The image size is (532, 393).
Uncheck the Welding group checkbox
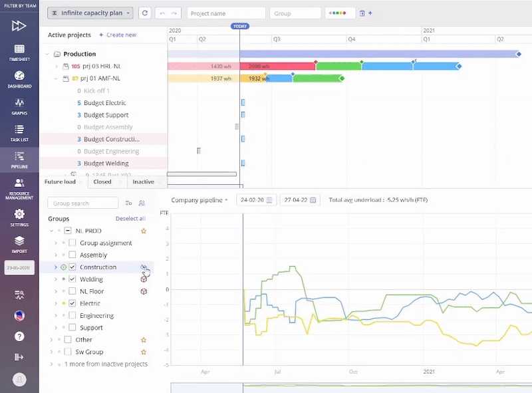(x=72, y=279)
